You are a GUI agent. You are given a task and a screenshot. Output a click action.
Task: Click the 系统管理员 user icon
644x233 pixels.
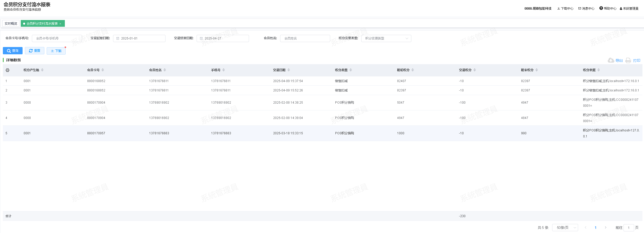tap(621, 9)
